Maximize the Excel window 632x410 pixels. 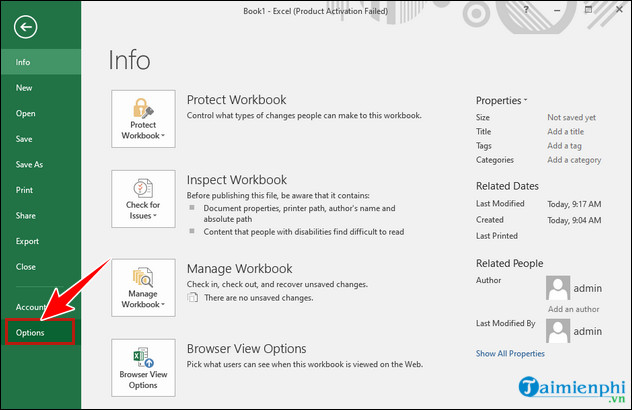point(588,10)
